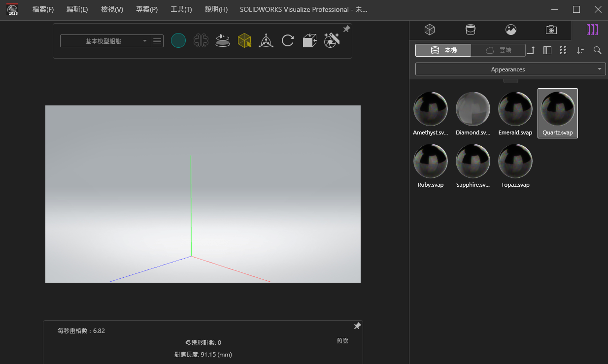The width and height of the screenshot is (608, 364).
Task: Switch library source to 本機 (local)
Action: click(443, 50)
